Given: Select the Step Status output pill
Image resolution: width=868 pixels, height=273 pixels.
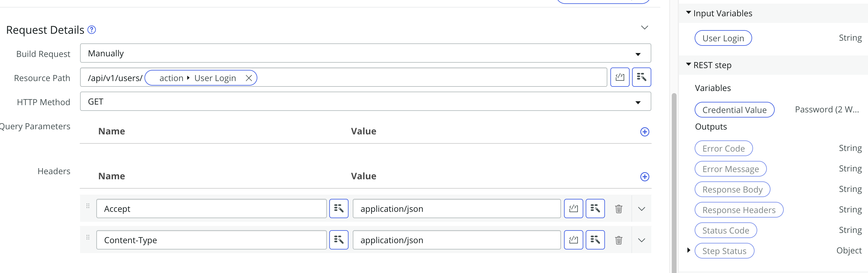Looking at the screenshot, I should (x=724, y=251).
